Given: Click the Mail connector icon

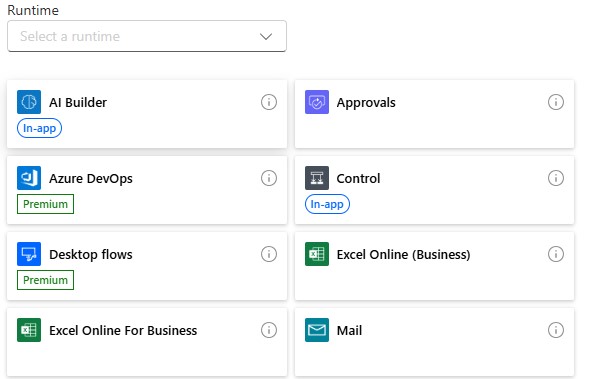Looking at the screenshot, I should click(x=317, y=330).
